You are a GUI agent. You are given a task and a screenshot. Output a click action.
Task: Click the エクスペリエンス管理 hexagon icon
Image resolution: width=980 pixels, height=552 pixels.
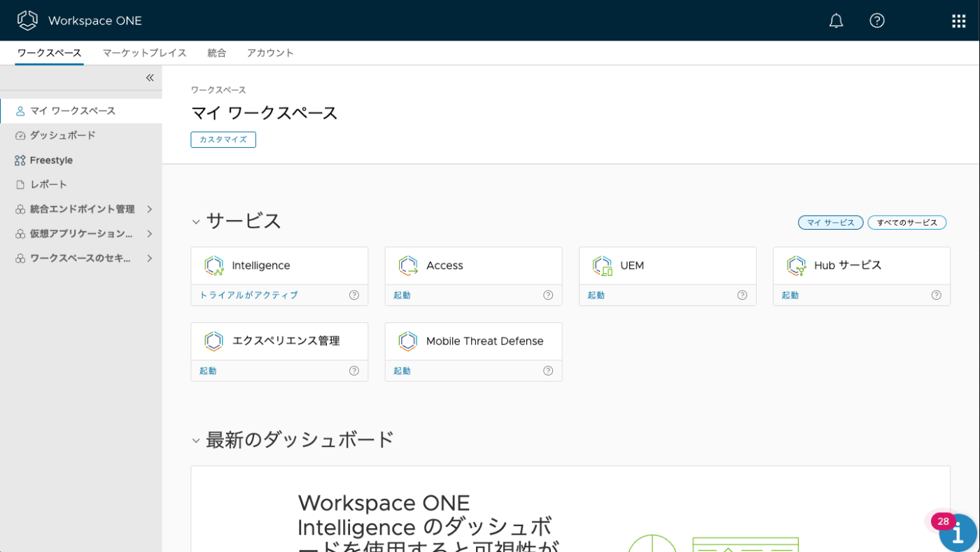click(213, 341)
